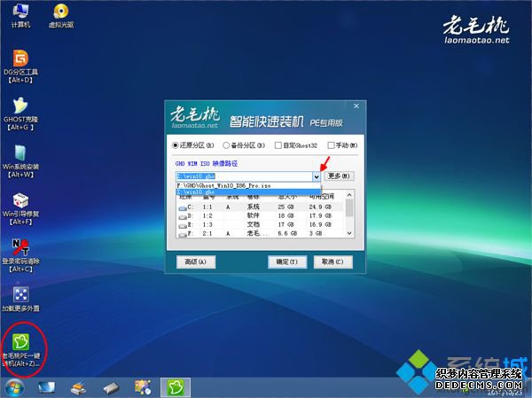Screen dimensions: 532x398
Task: Select the 备份分区 radio button
Action: (226, 145)
